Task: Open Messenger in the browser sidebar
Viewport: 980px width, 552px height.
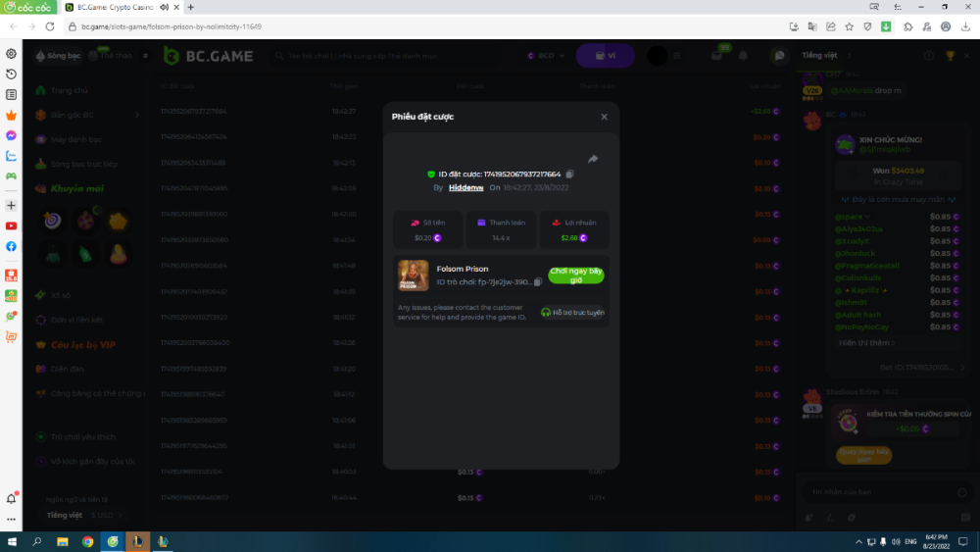Action: (x=11, y=135)
